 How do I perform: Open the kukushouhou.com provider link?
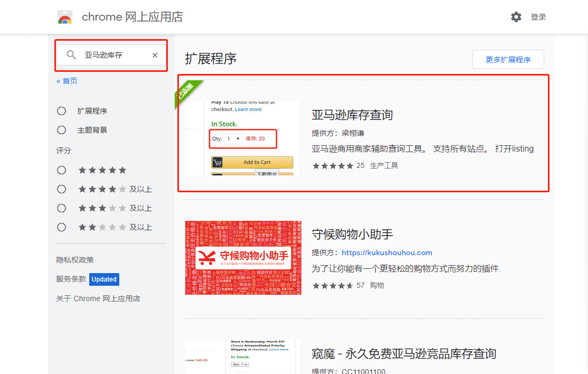[x=387, y=253]
